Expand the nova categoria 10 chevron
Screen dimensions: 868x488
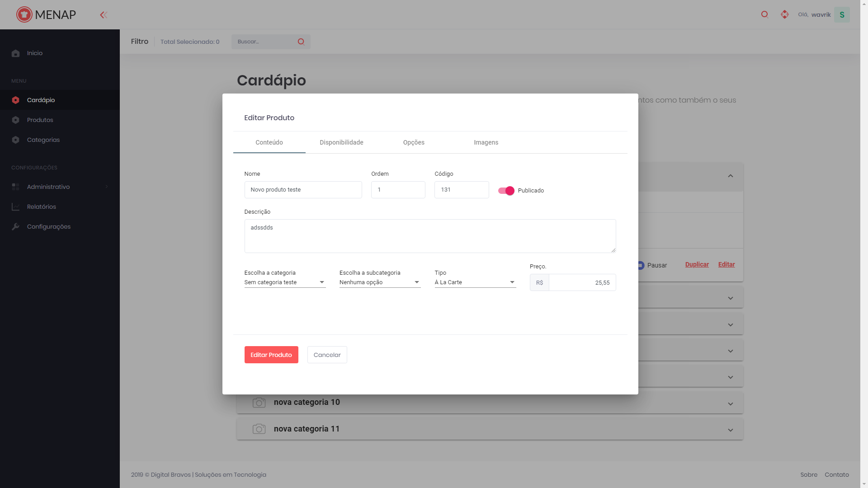click(x=731, y=404)
